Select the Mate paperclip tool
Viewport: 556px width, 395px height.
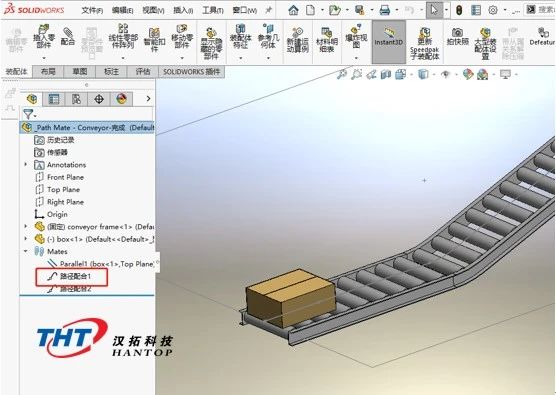[67, 37]
